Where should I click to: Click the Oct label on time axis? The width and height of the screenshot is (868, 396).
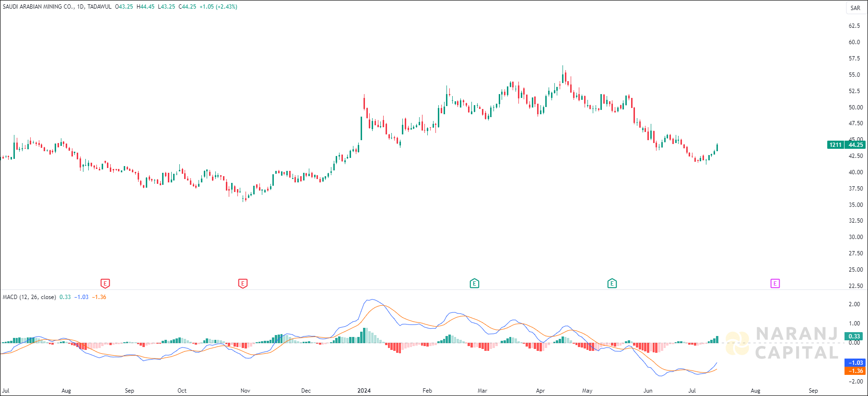pos(182,391)
